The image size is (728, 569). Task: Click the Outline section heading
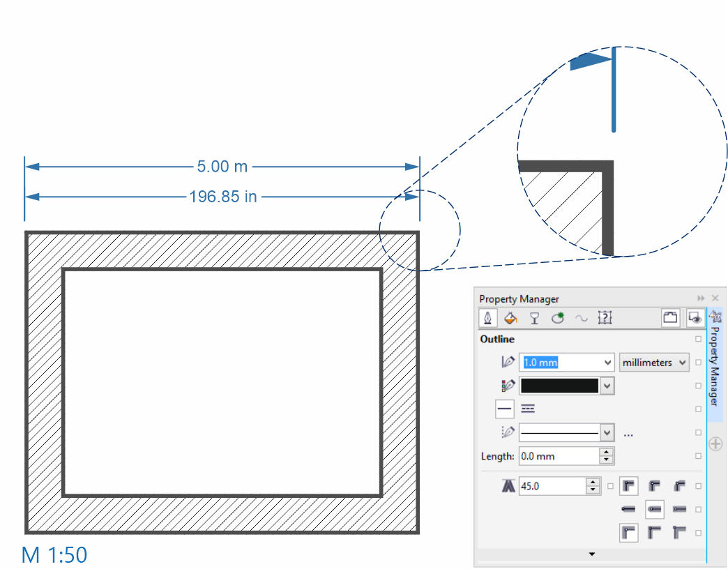497,340
